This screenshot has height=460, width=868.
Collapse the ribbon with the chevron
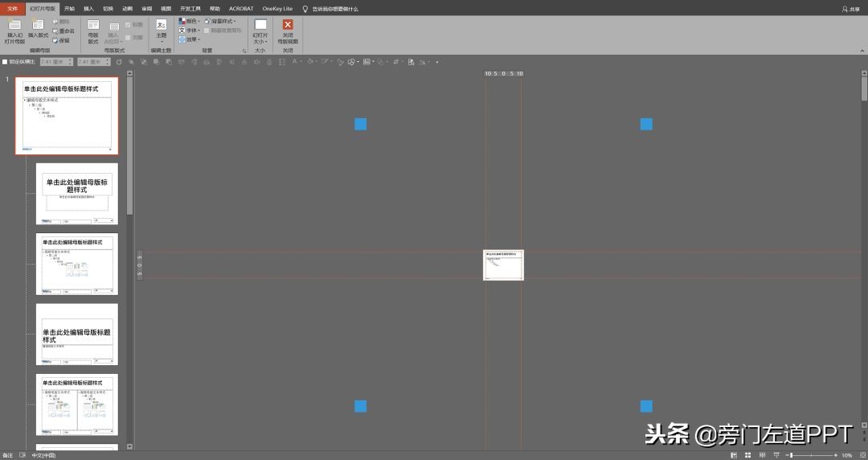pyautogui.click(x=862, y=51)
